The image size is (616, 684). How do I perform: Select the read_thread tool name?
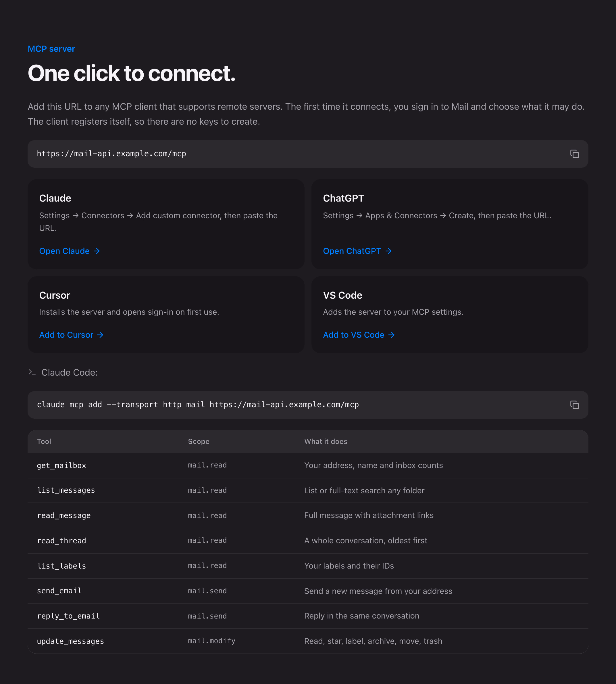coord(61,541)
